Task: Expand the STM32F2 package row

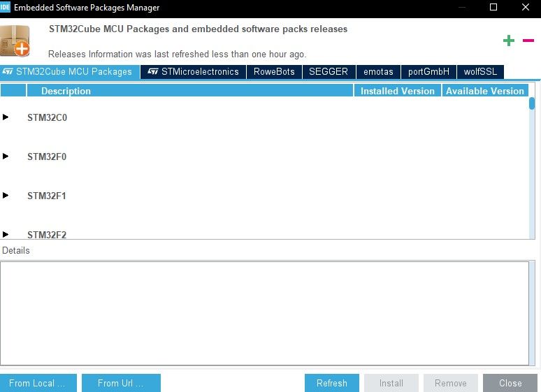Action: (6, 234)
